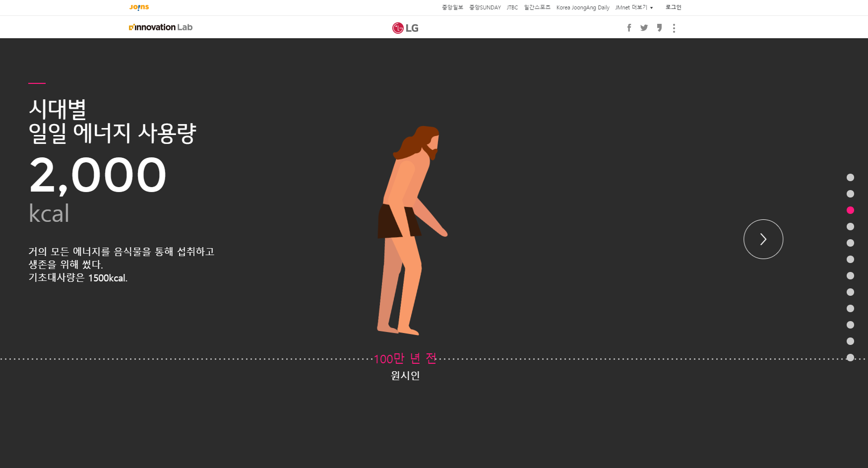Click the quote-mark share icon
The height and width of the screenshot is (468, 868).
click(659, 28)
